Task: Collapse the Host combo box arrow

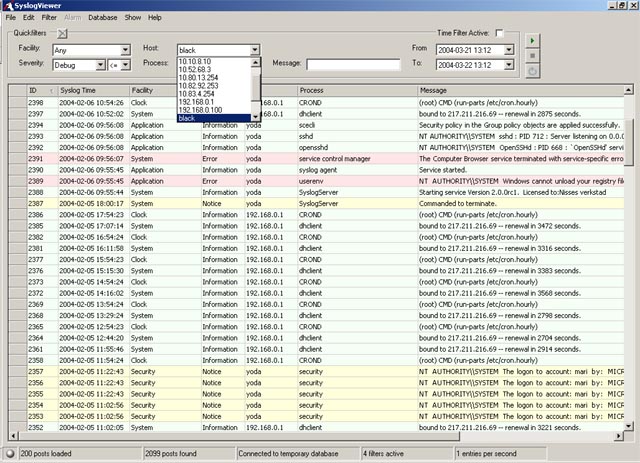Action: click(x=255, y=50)
